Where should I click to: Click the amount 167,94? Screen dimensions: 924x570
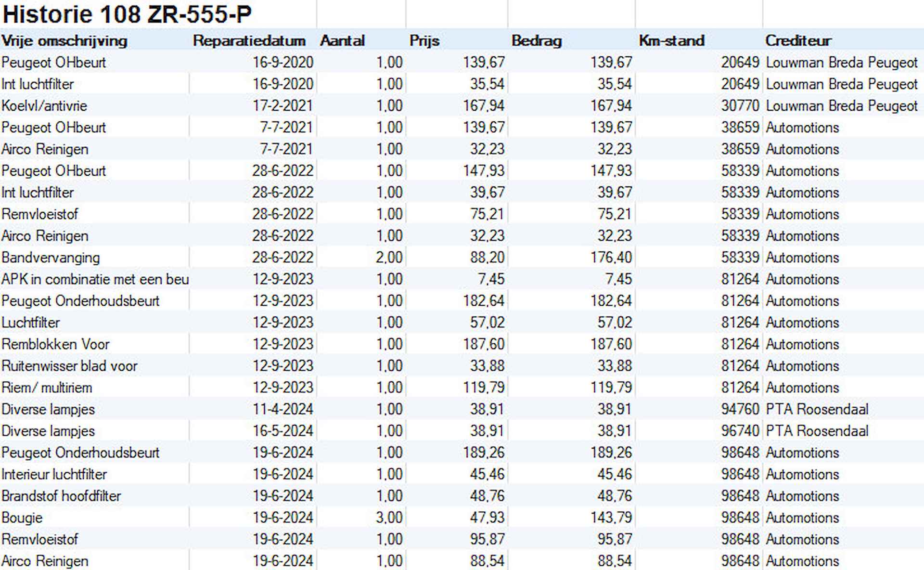[x=611, y=105]
